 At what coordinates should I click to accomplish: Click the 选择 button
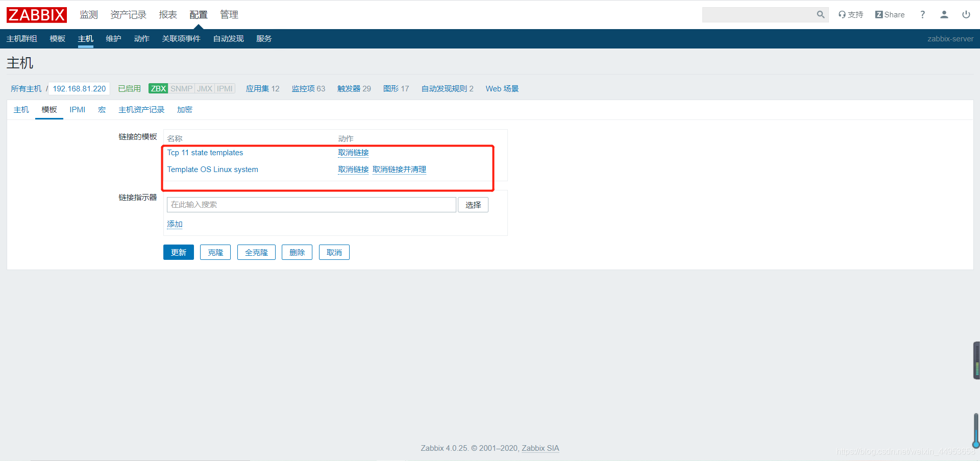point(473,205)
